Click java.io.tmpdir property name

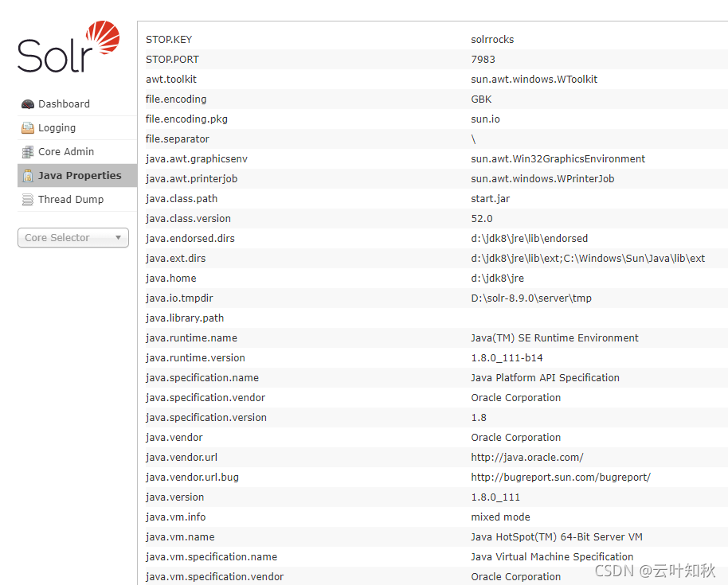[x=179, y=298]
